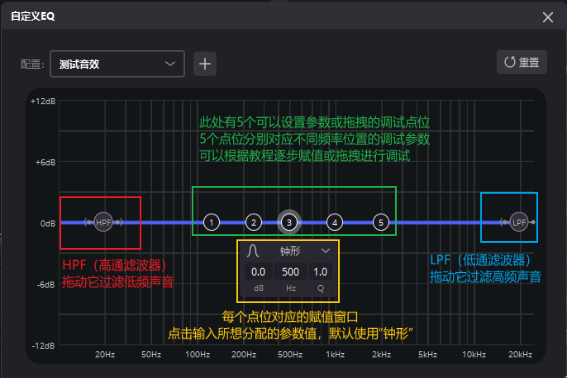The image size is (567, 378).
Task: Click the HPF left slope handle dot
Action: click(x=88, y=222)
